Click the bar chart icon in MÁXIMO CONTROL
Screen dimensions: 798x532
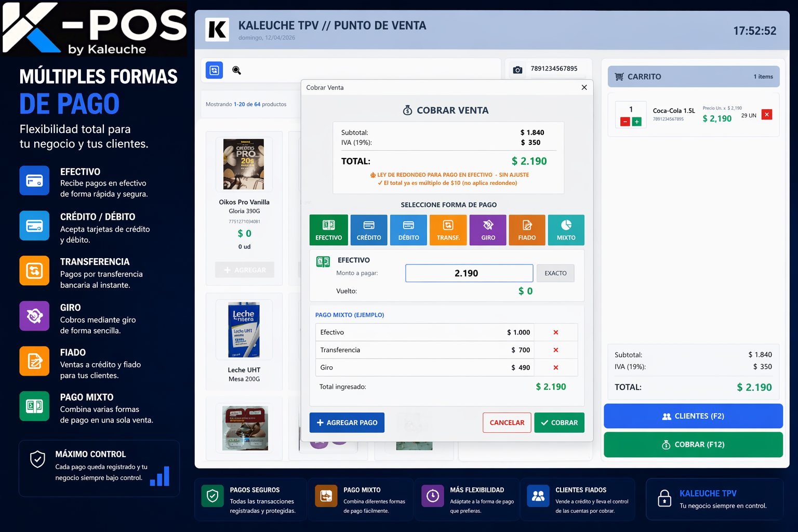(159, 476)
